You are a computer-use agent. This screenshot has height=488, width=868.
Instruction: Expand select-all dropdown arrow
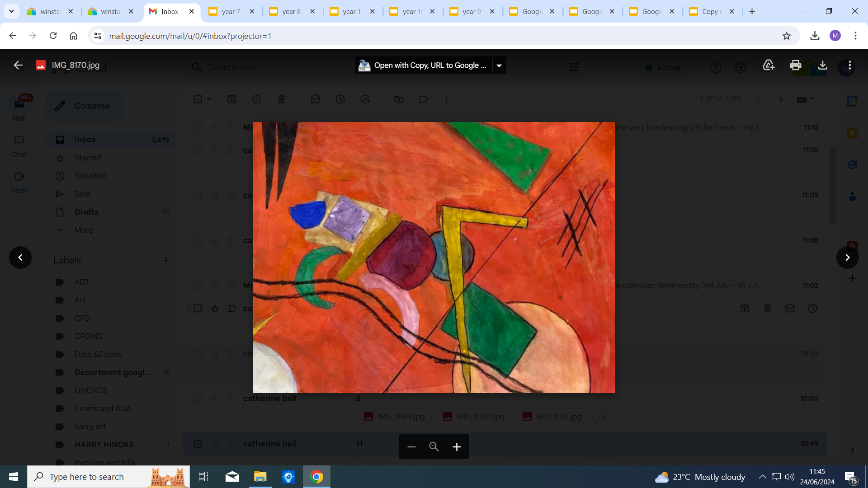point(209,99)
